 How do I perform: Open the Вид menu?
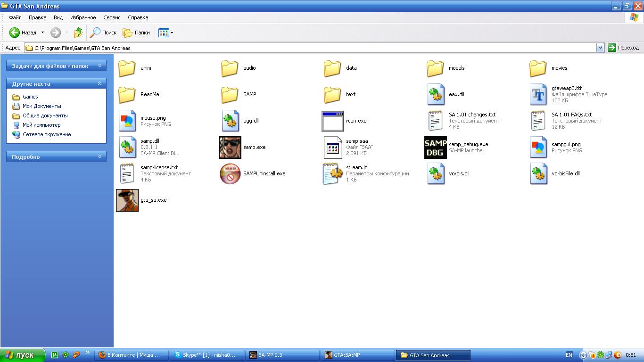pyautogui.click(x=58, y=17)
